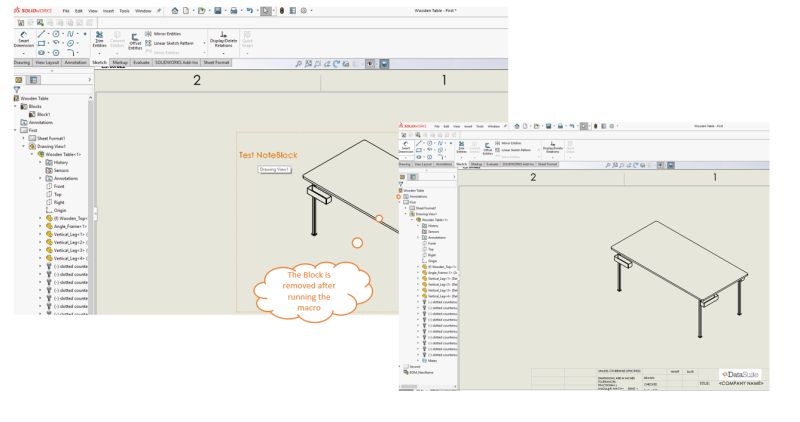Select Offset Entities tool in left window

coord(135,40)
